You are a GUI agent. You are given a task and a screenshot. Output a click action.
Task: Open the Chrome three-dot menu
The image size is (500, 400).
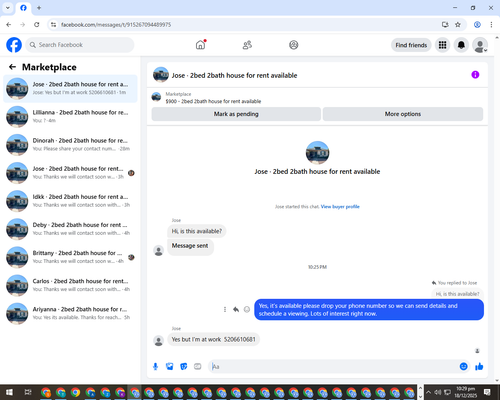click(x=491, y=25)
